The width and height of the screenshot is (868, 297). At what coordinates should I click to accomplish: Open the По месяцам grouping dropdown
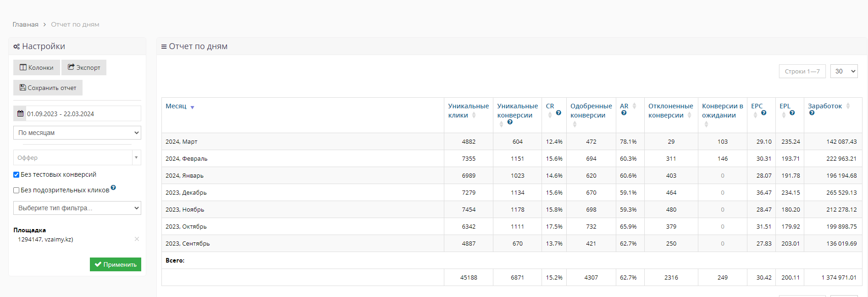77,133
